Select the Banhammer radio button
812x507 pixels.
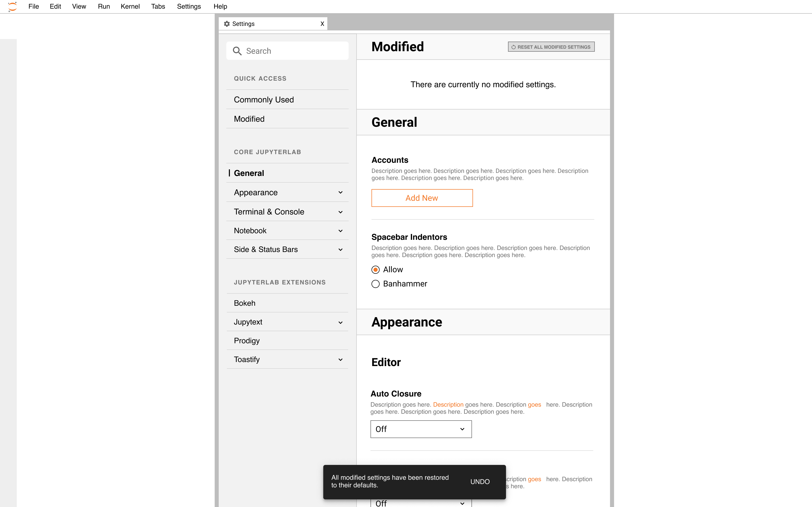click(x=375, y=284)
